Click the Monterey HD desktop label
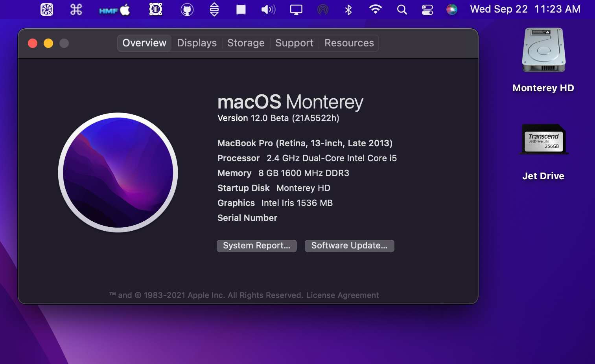The height and width of the screenshot is (364, 595). 543,88
